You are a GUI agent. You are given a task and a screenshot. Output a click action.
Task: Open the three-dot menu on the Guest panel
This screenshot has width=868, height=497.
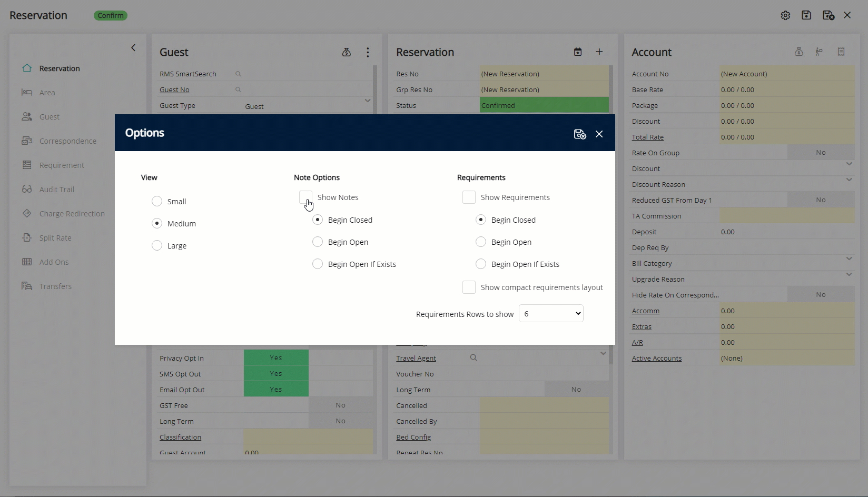pyautogui.click(x=368, y=52)
